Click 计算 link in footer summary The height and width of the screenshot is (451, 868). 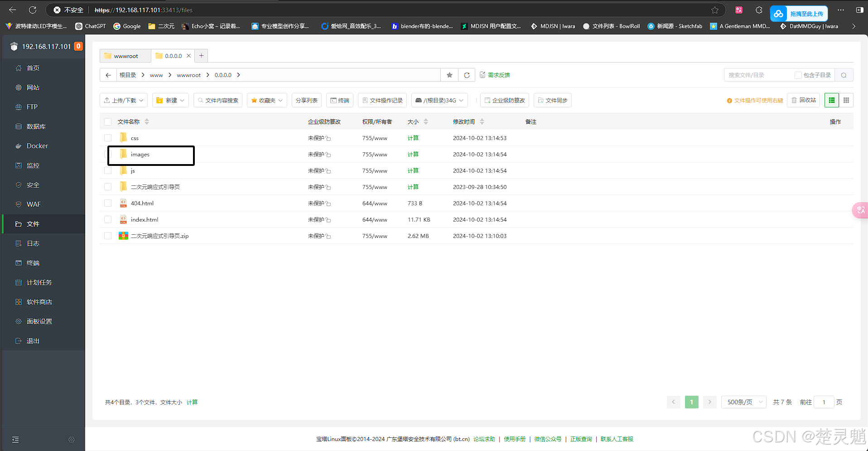pos(192,402)
